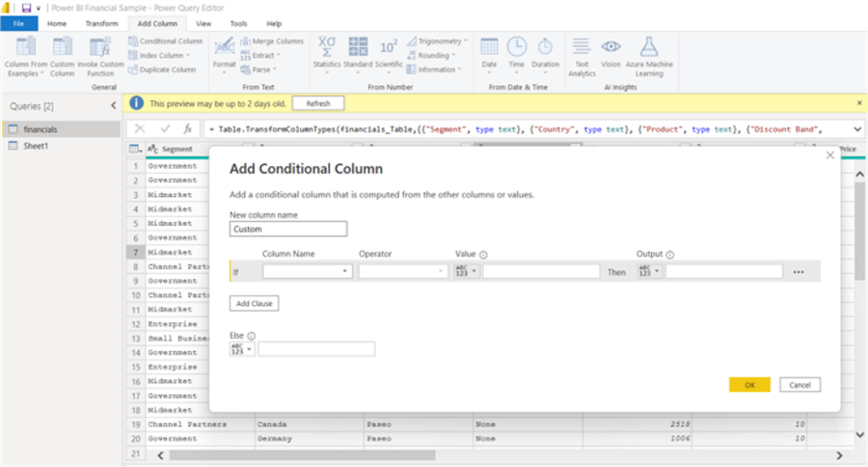Open Output type selector dropdown

[x=649, y=271]
